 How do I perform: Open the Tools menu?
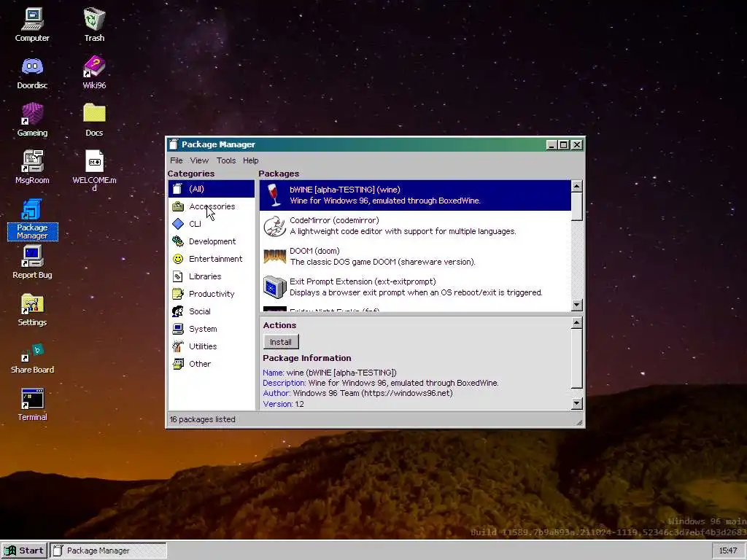pos(226,160)
